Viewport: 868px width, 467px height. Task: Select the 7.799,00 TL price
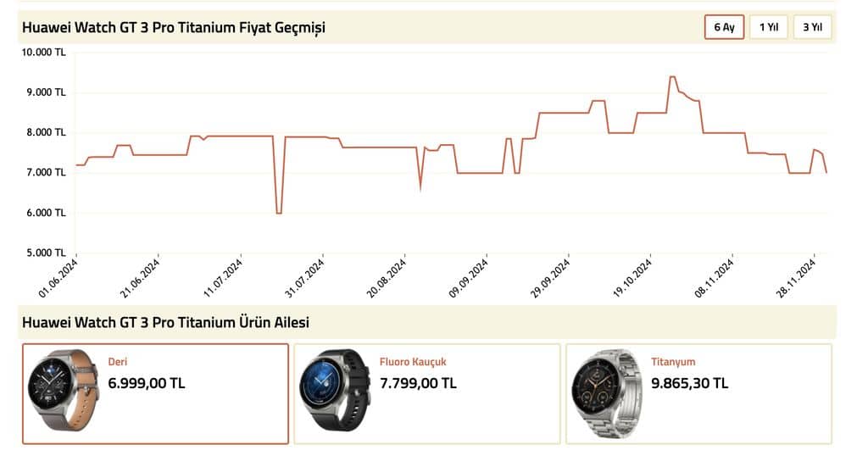point(418,383)
